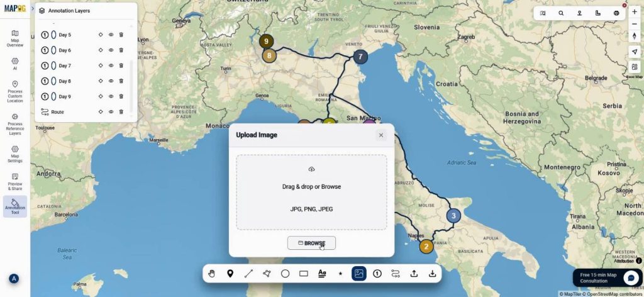644x297 pixels.
Task: Select the text annotation tool
Action: click(322, 274)
